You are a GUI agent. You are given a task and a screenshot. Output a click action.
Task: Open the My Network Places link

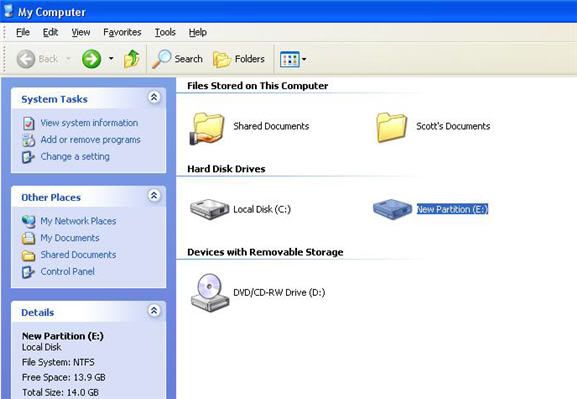[x=78, y=221]
